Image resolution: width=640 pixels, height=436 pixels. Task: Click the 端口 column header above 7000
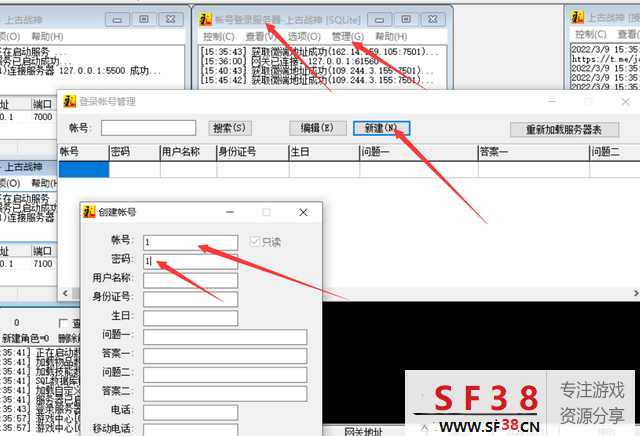point(42,104)
